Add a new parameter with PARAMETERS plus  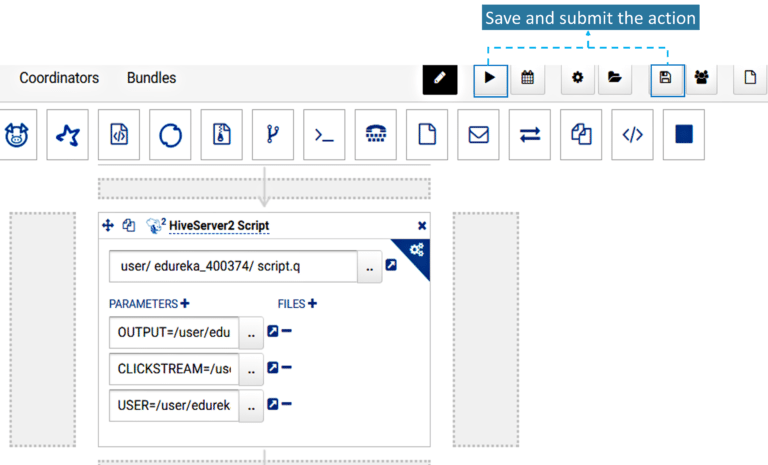point(185,304)
